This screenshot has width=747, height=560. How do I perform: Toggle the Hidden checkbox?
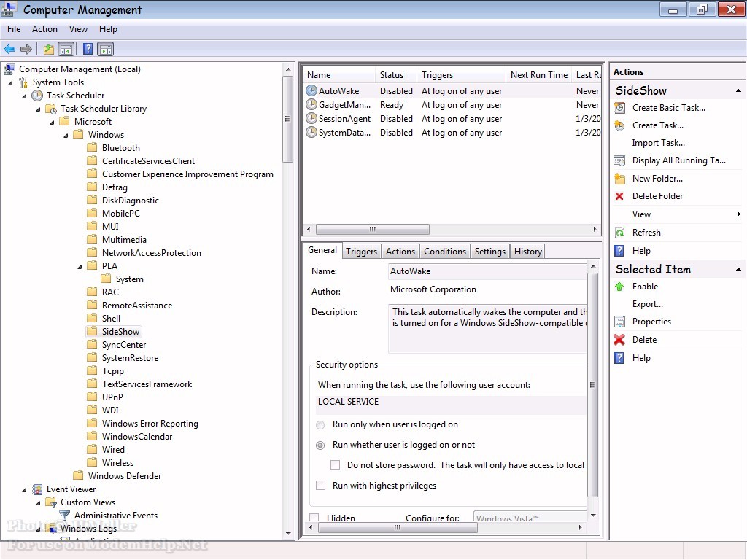tap(314, 518)
